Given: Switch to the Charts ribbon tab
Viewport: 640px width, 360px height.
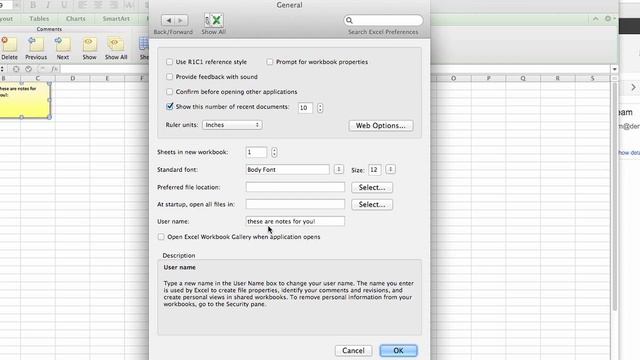Looking at the screenshot, I should [76, 19].
